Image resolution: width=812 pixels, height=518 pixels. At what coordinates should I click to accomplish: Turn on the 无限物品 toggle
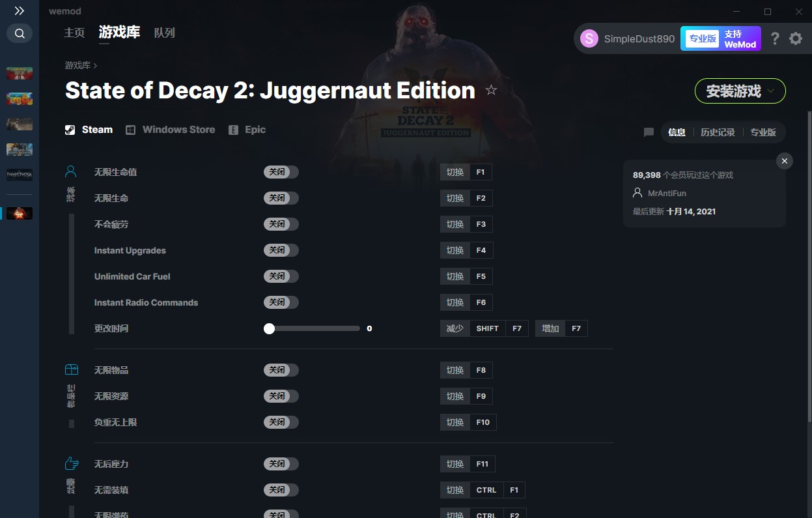281,370
